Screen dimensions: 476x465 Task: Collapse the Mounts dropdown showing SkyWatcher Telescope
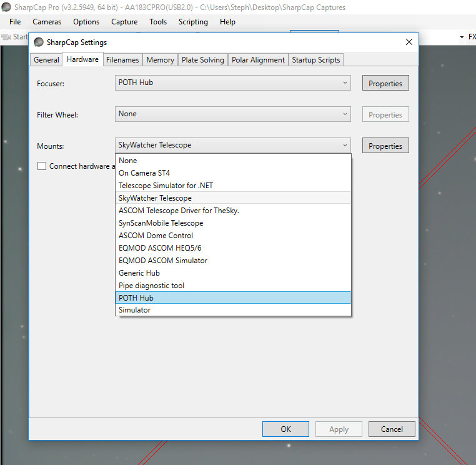tap(233, 145)
